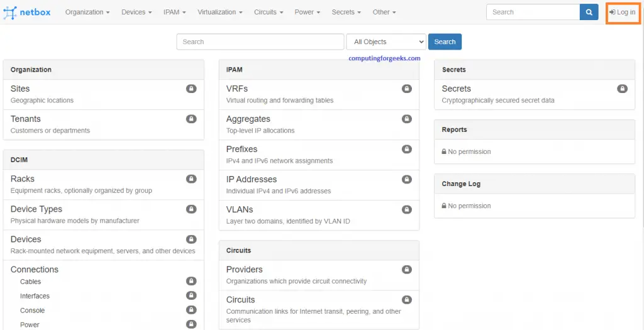The height and width of the screenshot is (330, 644).
Task: Click the lock icon beside Sites
Action: [x=191, y=88]
